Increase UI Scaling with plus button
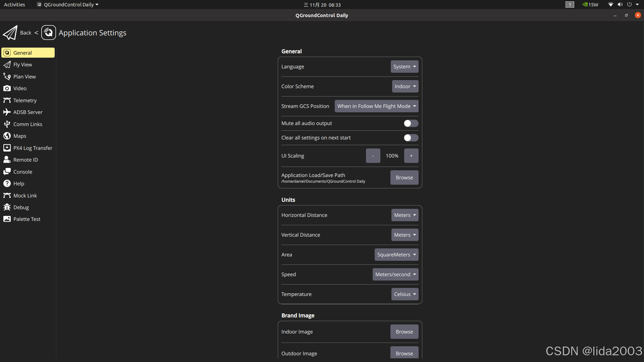This screenshot has height=362, width=644. (x=411, y=156)
